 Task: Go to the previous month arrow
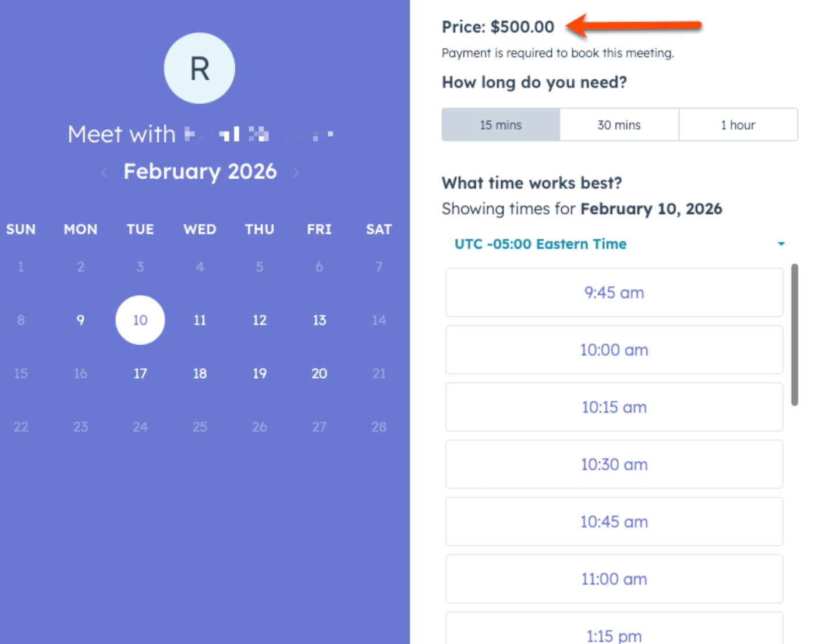pos(104,172)
